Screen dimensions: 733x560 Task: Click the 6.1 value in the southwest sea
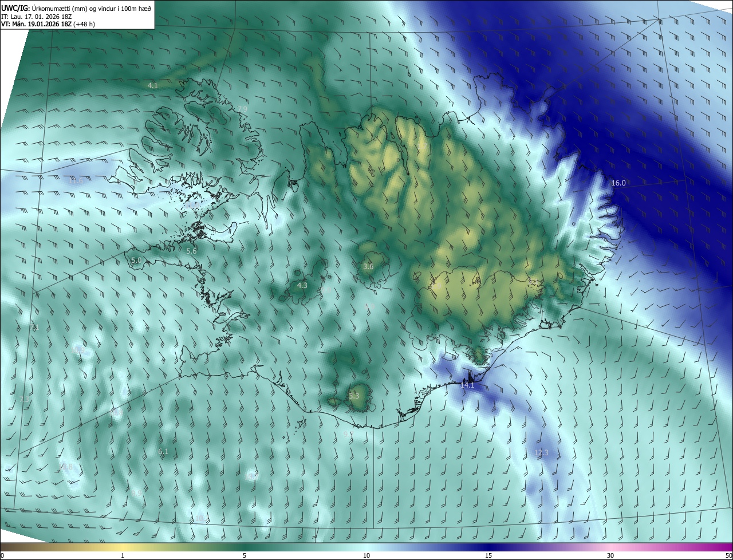(x=163, y=452)
